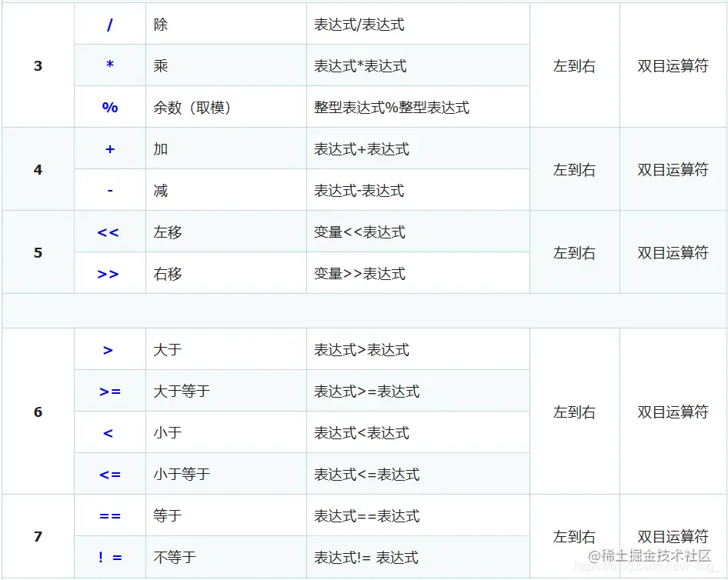Click the "==" equality operator

[109, 515]
